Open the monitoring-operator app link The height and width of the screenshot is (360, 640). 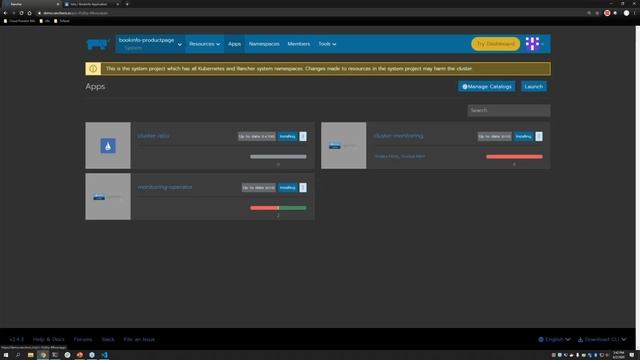pos(164,187)
